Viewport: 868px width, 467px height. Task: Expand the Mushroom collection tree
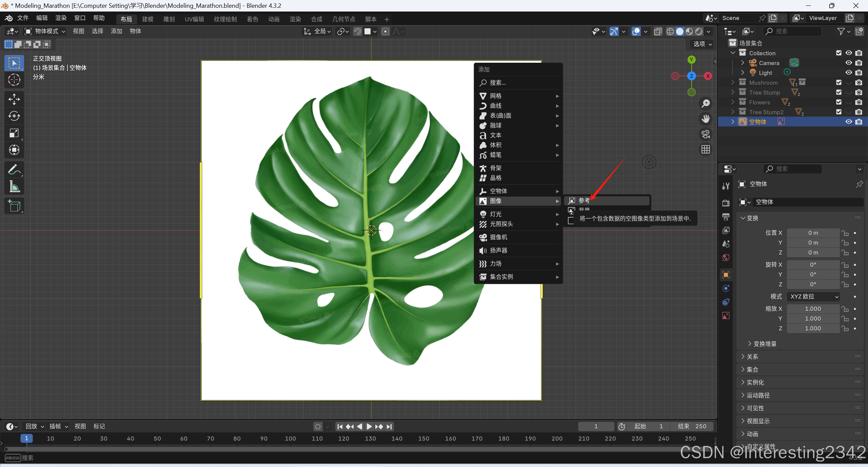point(733,82)
